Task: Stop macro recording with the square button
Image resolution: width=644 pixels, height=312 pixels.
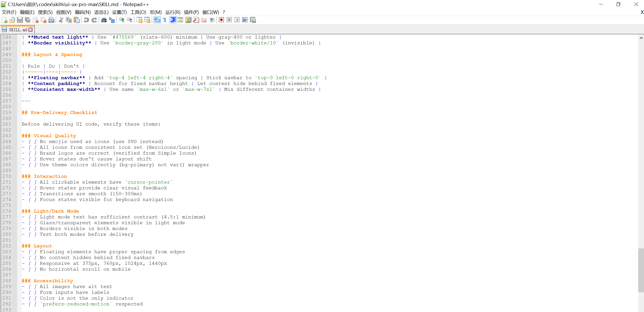Action: click(x=229, y=20)
